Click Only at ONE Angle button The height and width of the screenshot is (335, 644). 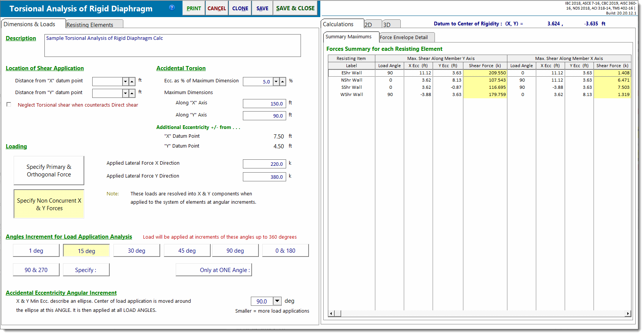[x=214, y=270]
